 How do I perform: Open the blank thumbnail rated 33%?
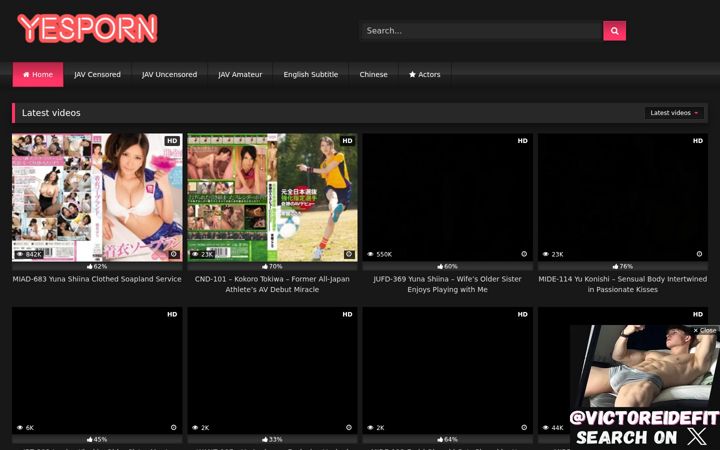[272, 371]
